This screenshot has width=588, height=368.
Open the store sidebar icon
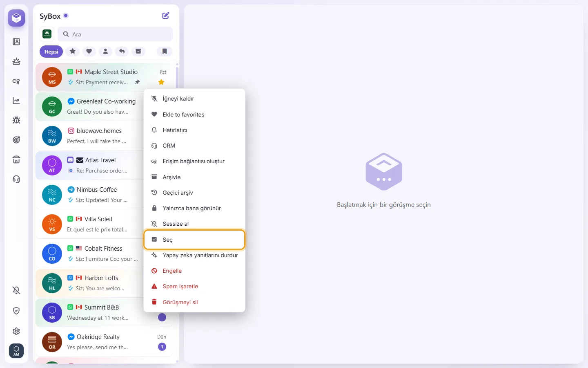coord(16,159)
